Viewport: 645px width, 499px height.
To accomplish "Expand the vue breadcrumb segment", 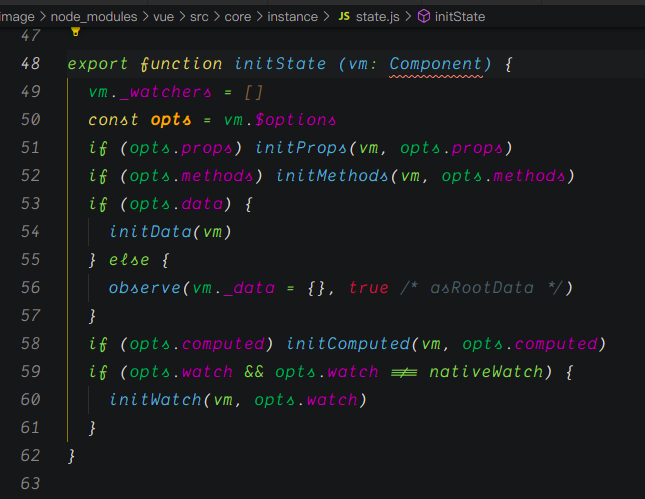I will [x=166, y=16].
